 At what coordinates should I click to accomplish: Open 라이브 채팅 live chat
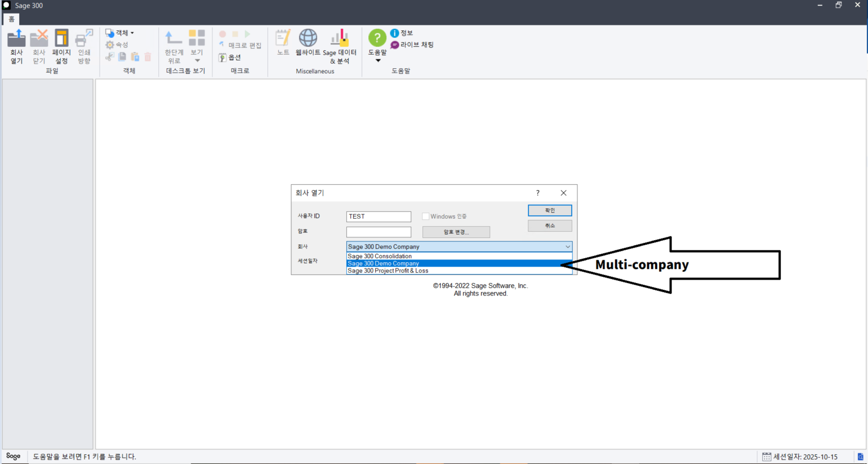pyautogui.click(x=412, y=45)
